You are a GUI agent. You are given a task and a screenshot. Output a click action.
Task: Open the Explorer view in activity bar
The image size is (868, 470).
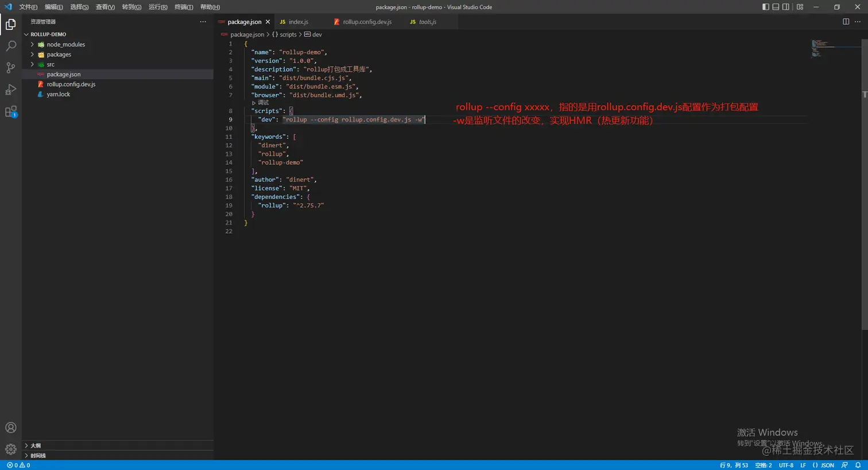point(10,24)
